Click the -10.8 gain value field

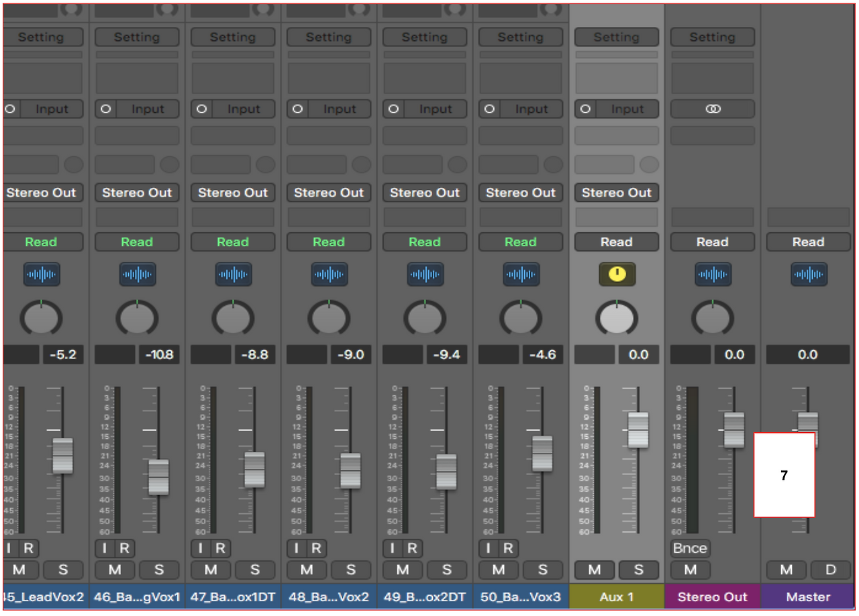(160, 354)
